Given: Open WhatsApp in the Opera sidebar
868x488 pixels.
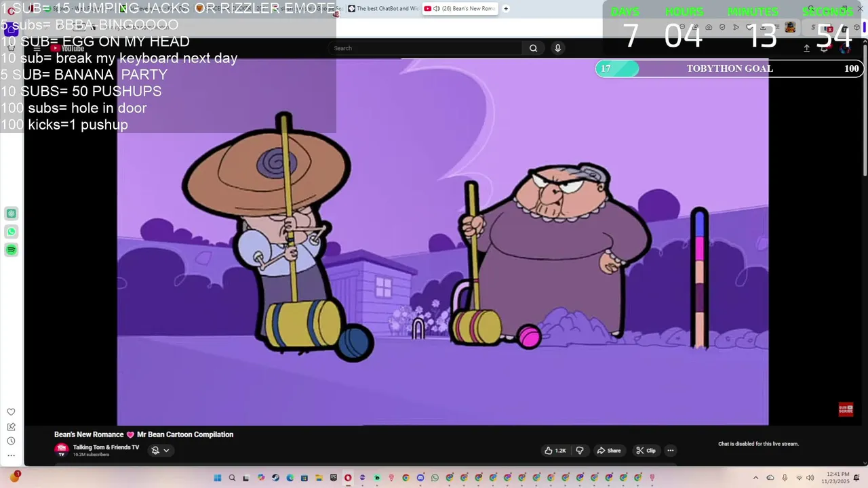Looking at the screenshot, I should coord(12,232).
